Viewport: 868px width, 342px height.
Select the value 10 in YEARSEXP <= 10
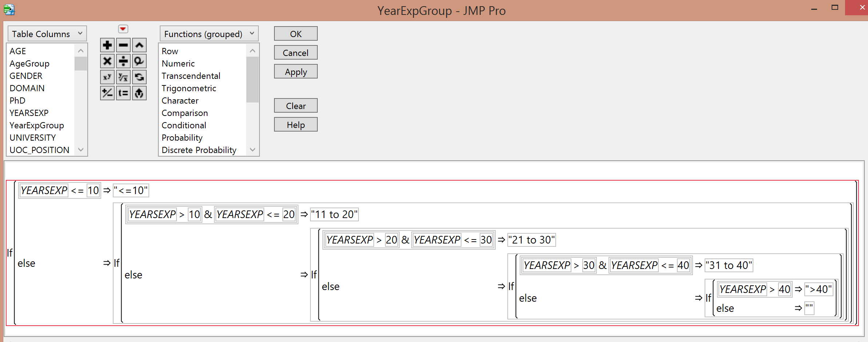pos(93,190)
